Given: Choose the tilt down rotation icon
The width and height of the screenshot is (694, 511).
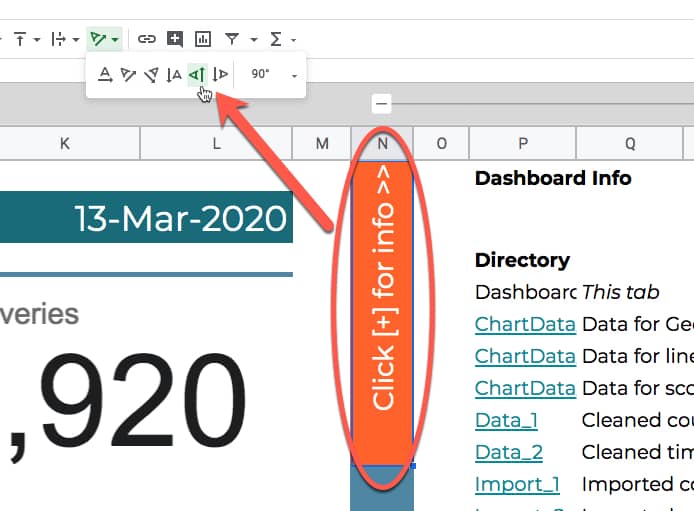Looking at the screenshot, I should [x=151, y=74].
